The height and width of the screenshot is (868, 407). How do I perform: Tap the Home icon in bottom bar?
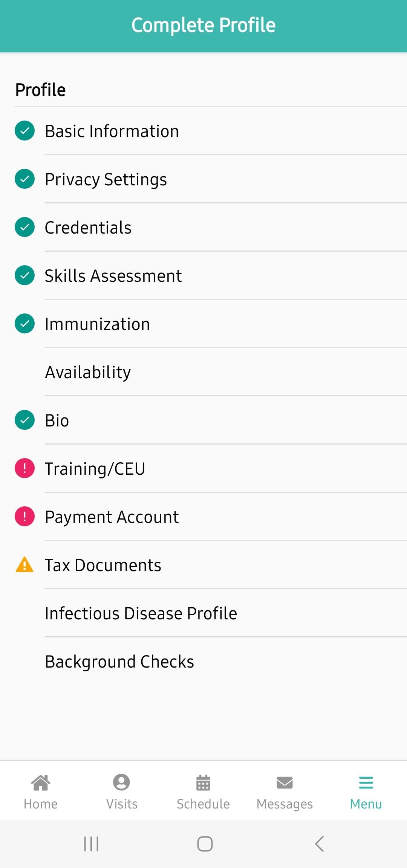click(41, 782)
